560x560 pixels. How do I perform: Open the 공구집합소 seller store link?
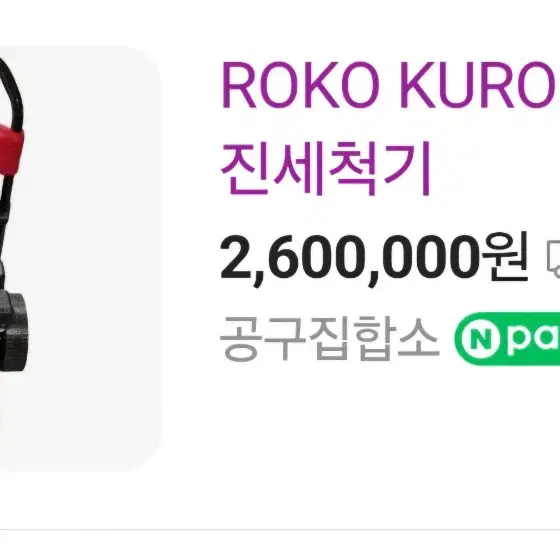coord(329,339)
